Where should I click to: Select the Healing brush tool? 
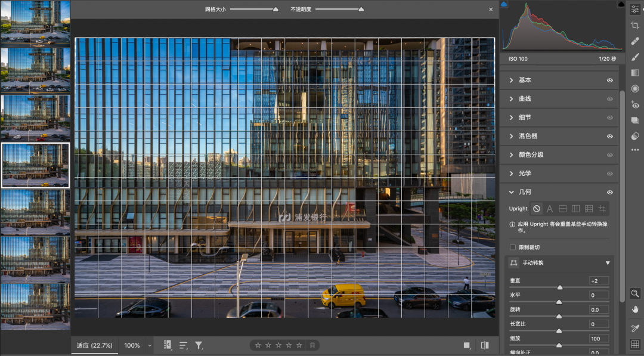point(635,41)
